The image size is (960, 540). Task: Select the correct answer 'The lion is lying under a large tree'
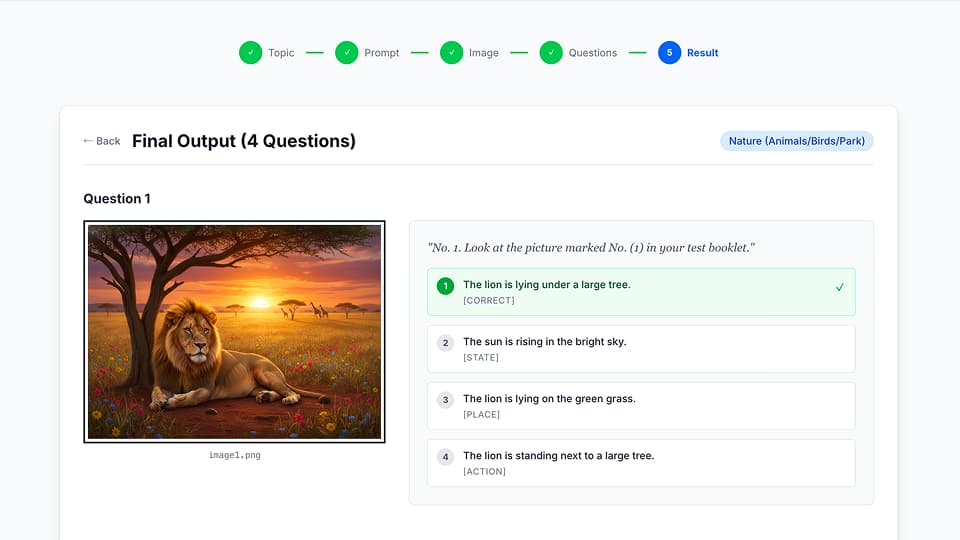[546, 285]
